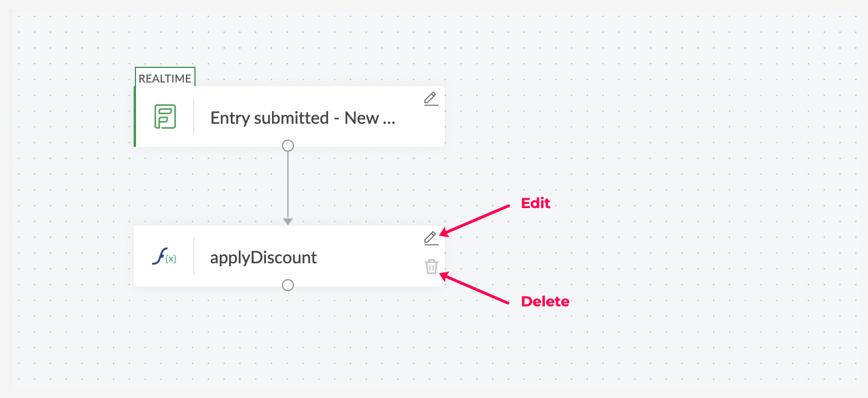Click the red arrow pointing to the pencil icon

477,220
